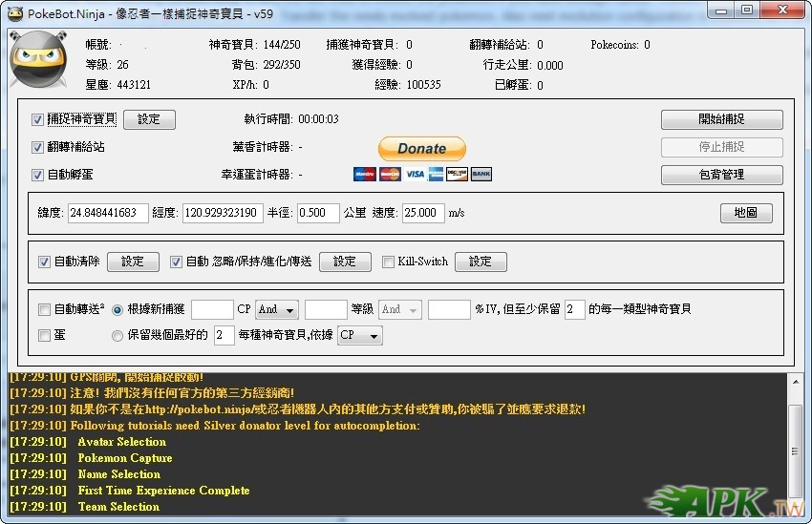
Task: Click the Name Selection log line
Action: pos(119,473)
